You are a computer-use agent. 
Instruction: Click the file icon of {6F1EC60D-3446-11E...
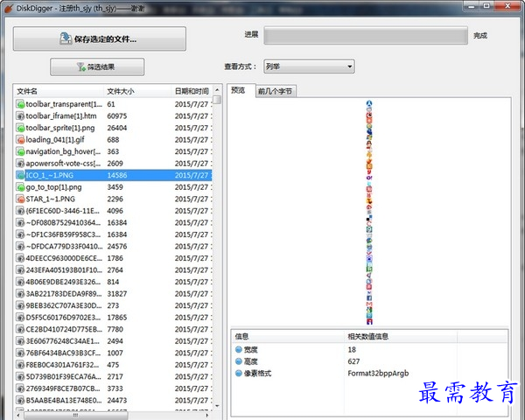point(20,211)
